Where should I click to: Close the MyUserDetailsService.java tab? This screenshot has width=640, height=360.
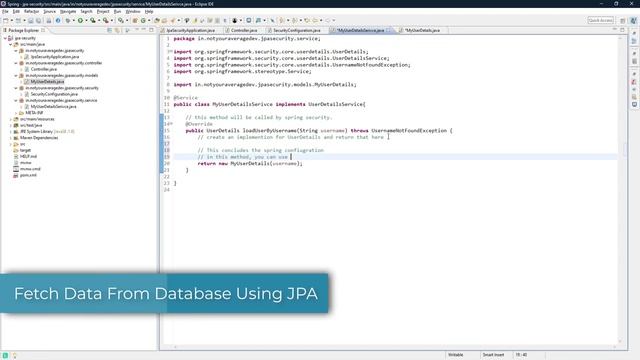tap(389, 30)
